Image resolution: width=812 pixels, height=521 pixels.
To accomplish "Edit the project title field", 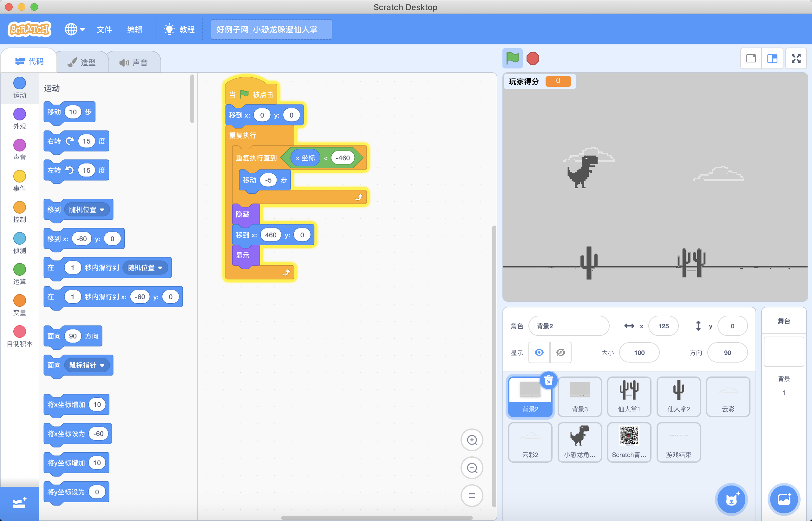I will [x=271, y=29].
